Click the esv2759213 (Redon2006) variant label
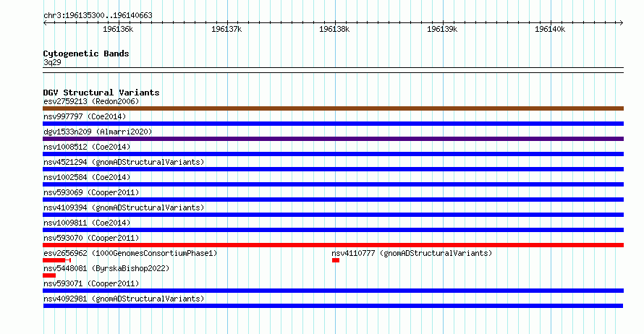 pyautogui.click(x=91, y=101)
